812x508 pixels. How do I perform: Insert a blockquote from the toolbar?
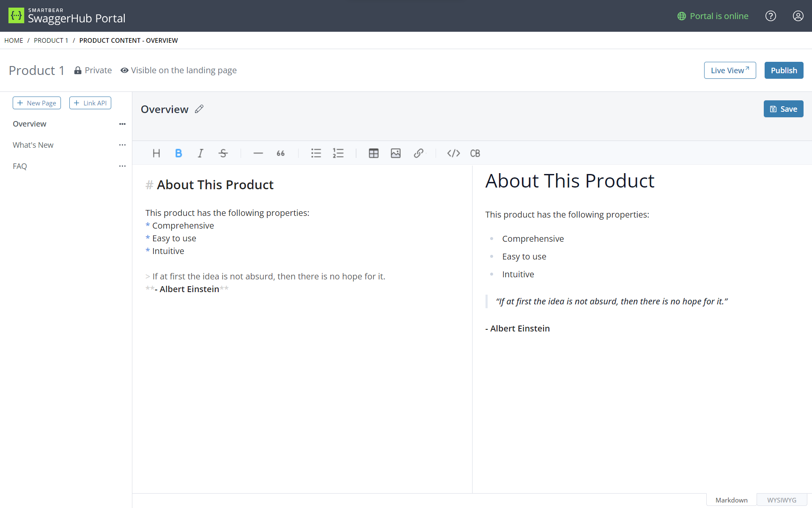pyautogui.click(x=280, y=153)
